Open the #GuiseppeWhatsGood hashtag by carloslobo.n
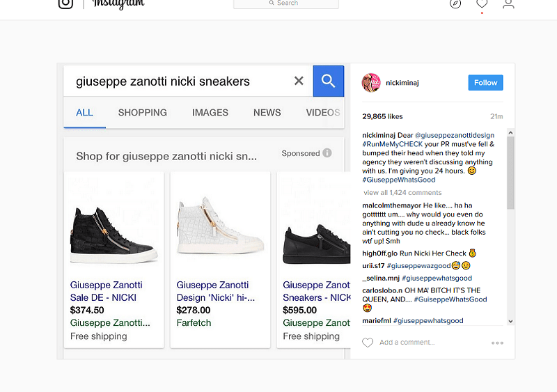Viewport: 557px width, 392px height. [x=450, y=299]
